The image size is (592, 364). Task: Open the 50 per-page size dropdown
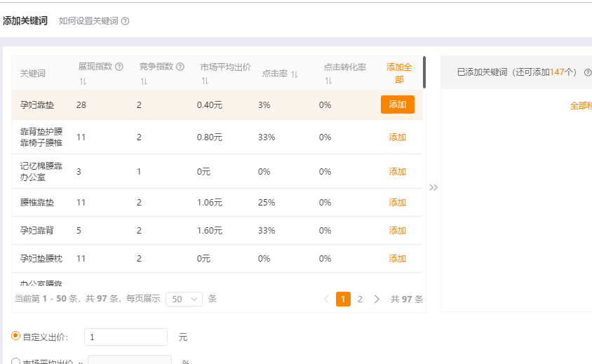184,299
